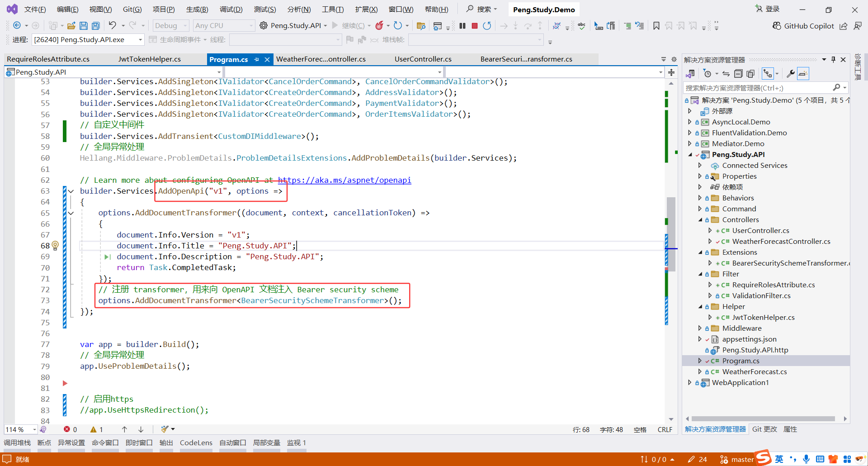The image size is (868, 466).
Task: Expand the Behaviors folder
Action: point(700,198)
